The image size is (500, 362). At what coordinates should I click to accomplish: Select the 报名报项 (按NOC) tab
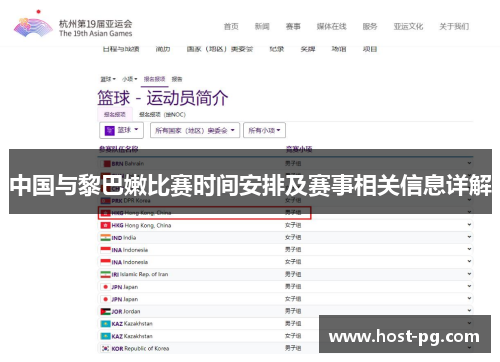tap(162, 115)
